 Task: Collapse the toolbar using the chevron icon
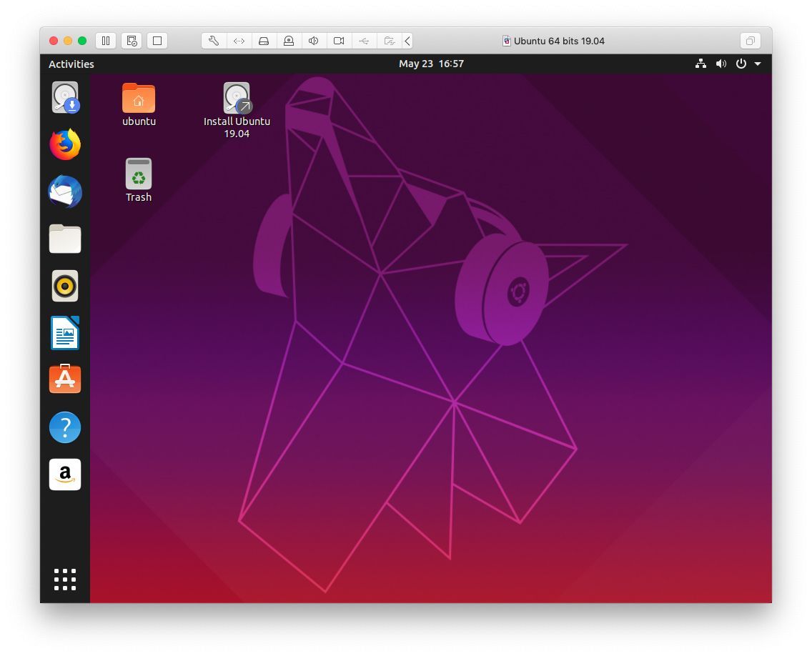click(407, 41)
